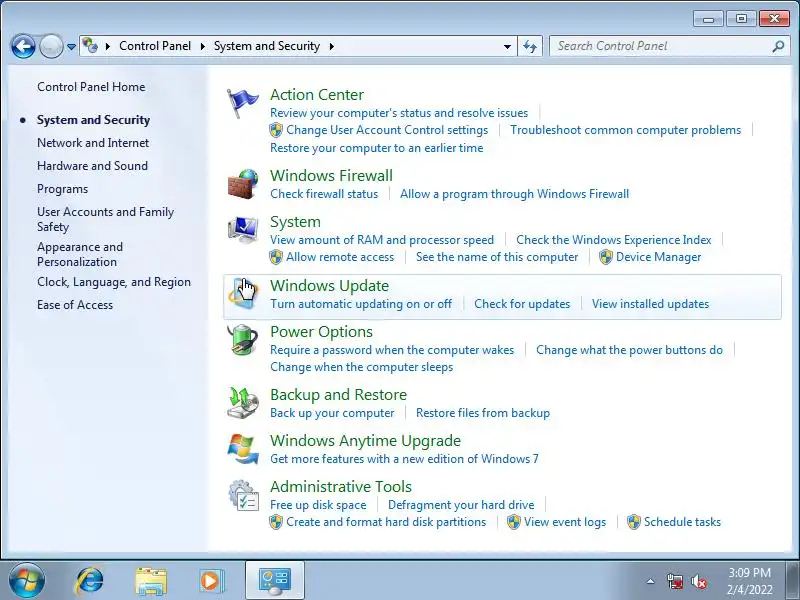Open the Power Options battery icon

point(243,340)
